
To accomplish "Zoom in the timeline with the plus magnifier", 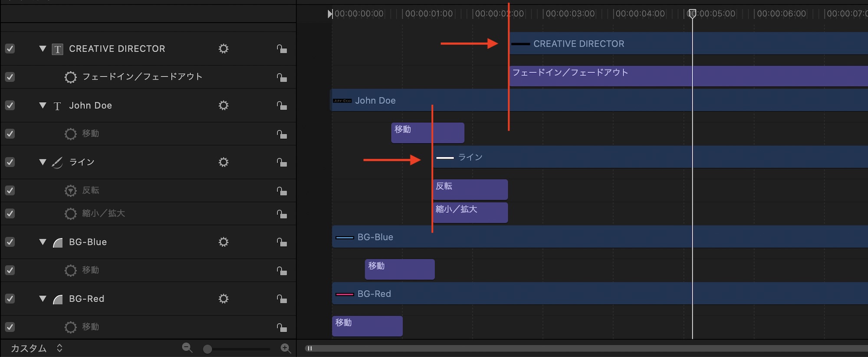I will (x=286, y=348).
